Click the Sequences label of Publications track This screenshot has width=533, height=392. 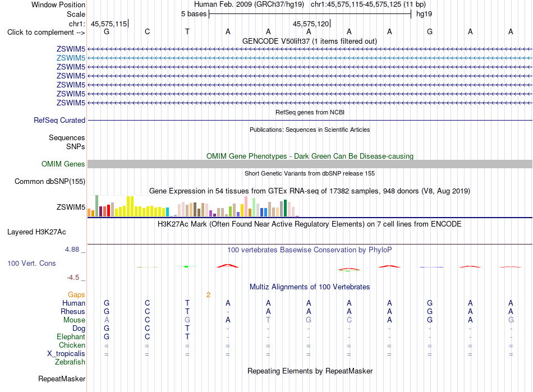point(67,137)
